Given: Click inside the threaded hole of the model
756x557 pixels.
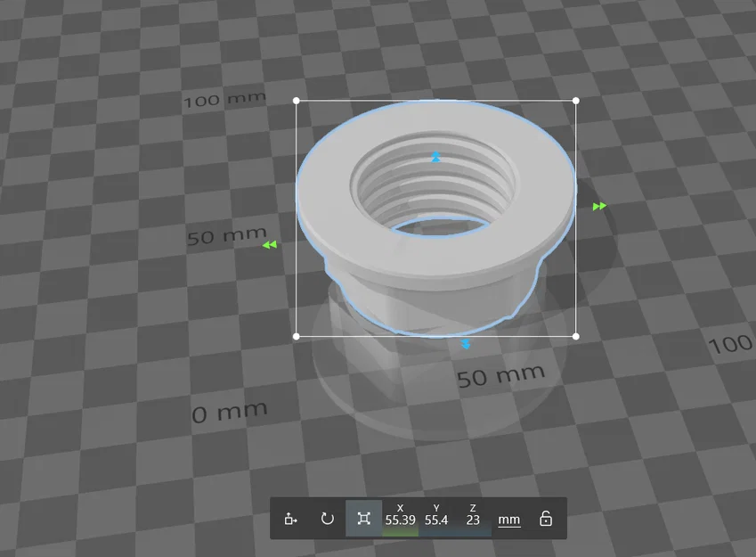Looking at the screenshot, I should pyautogui.click(x=434, y=188).
